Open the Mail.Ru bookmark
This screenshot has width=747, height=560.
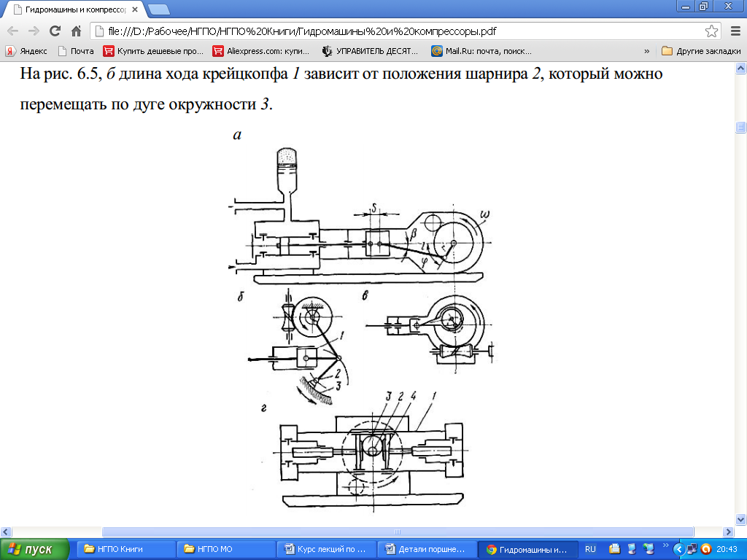coord(481,51)
